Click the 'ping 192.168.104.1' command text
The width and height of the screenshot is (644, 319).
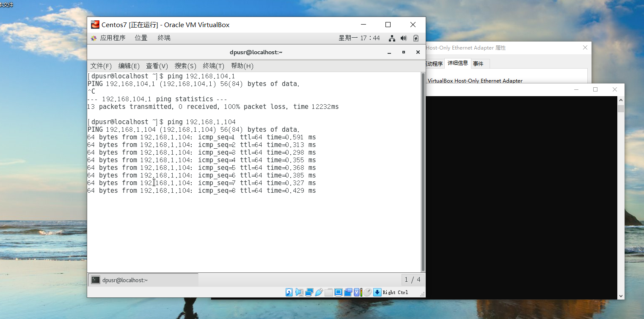201,76
